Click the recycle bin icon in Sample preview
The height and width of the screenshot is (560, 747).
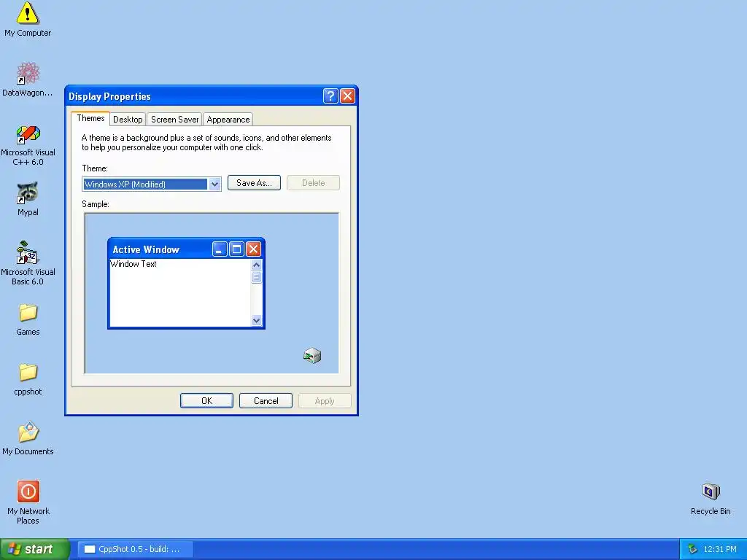point(312,355)
